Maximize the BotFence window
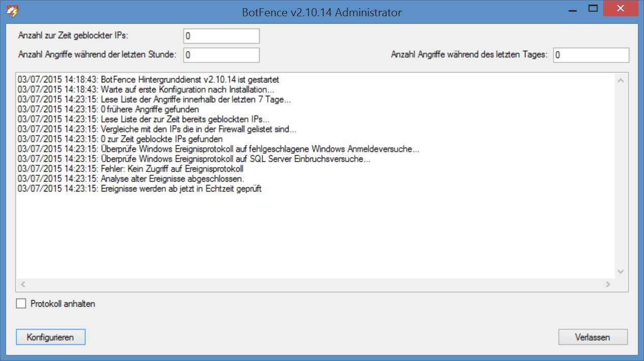This screenshot has height=361, width=644. point(592,8)
